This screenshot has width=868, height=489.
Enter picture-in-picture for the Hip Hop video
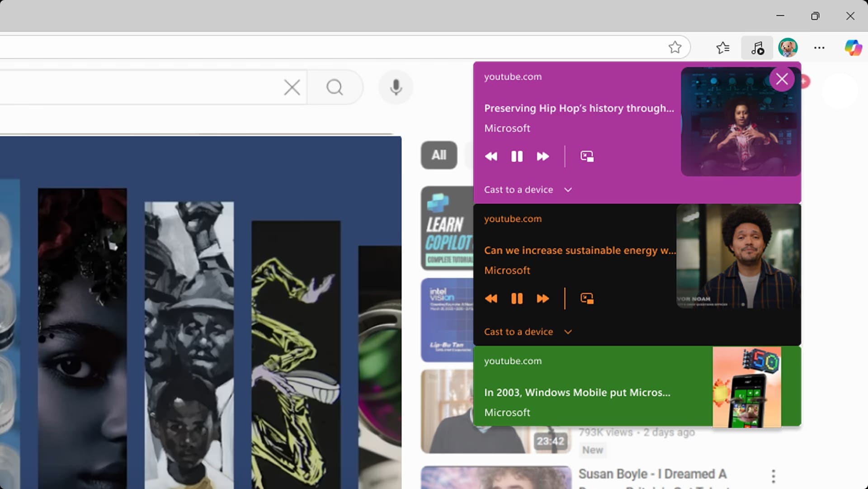click(x=587, y=157)
